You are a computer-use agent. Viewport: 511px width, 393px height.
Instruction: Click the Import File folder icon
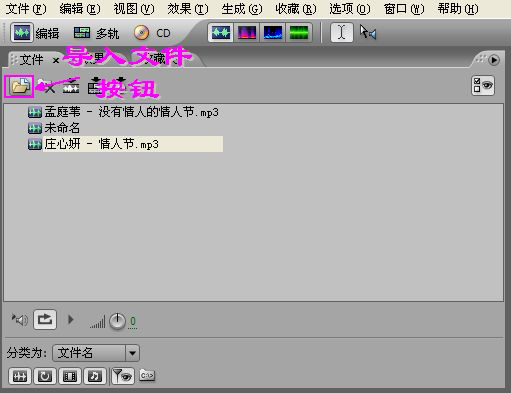[x=20, y=87]
